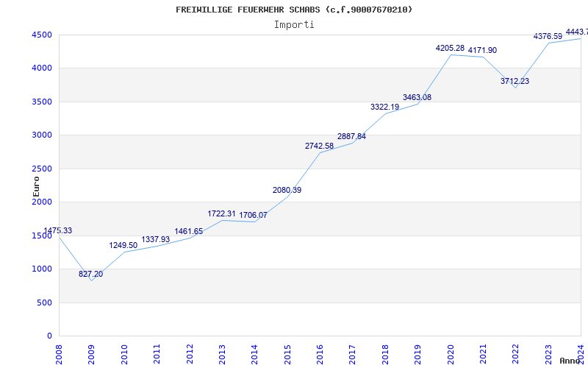Image resolution: width=588 pixels, height=368 pixels.
Task: Select the 3463.08 value label
Action: pos(417,97)
